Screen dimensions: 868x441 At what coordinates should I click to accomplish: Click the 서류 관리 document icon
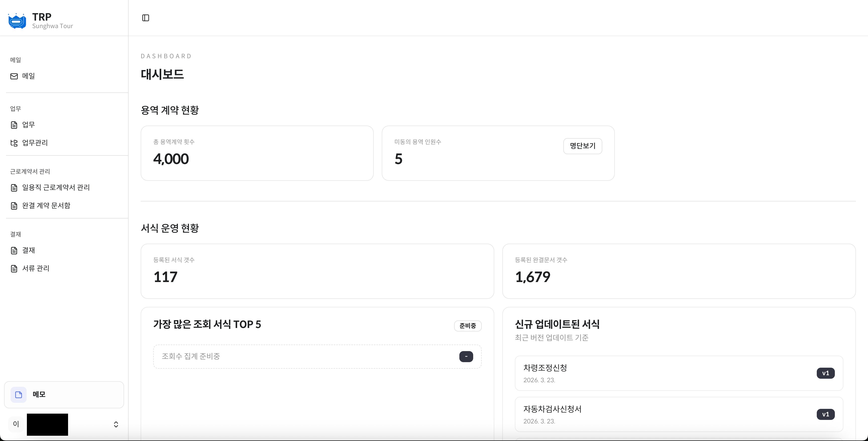coord(14,268)
